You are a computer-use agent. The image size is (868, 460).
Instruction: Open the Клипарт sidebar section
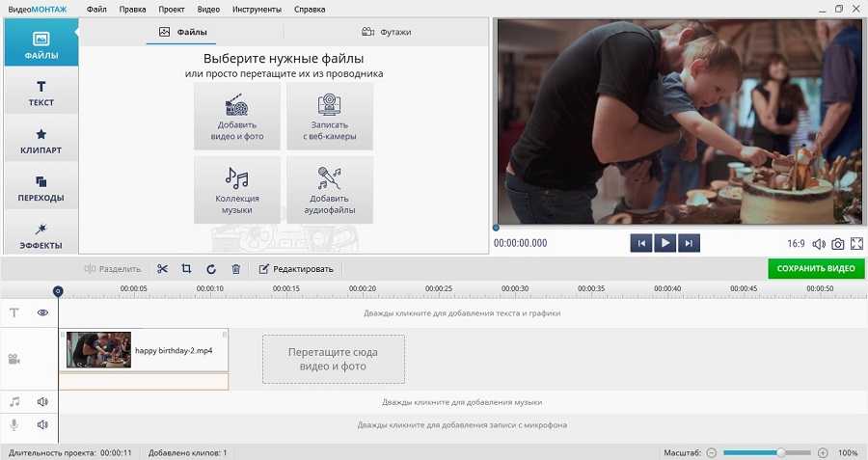(x=41, y=142)
